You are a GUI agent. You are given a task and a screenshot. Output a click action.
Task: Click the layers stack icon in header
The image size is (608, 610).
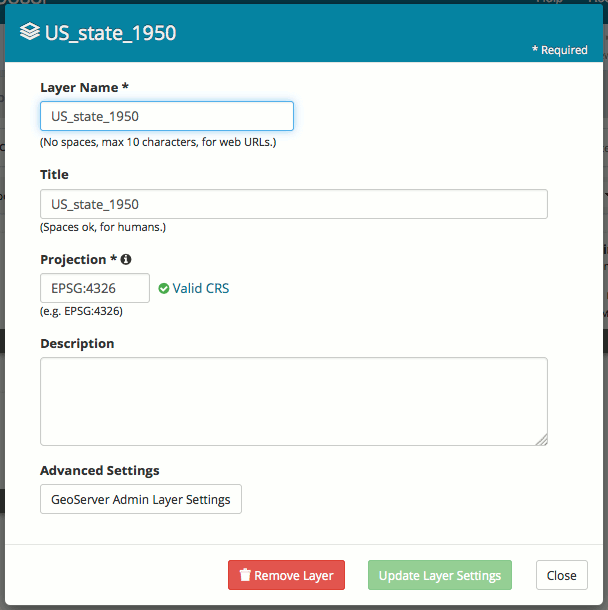[x=30, y=33]
